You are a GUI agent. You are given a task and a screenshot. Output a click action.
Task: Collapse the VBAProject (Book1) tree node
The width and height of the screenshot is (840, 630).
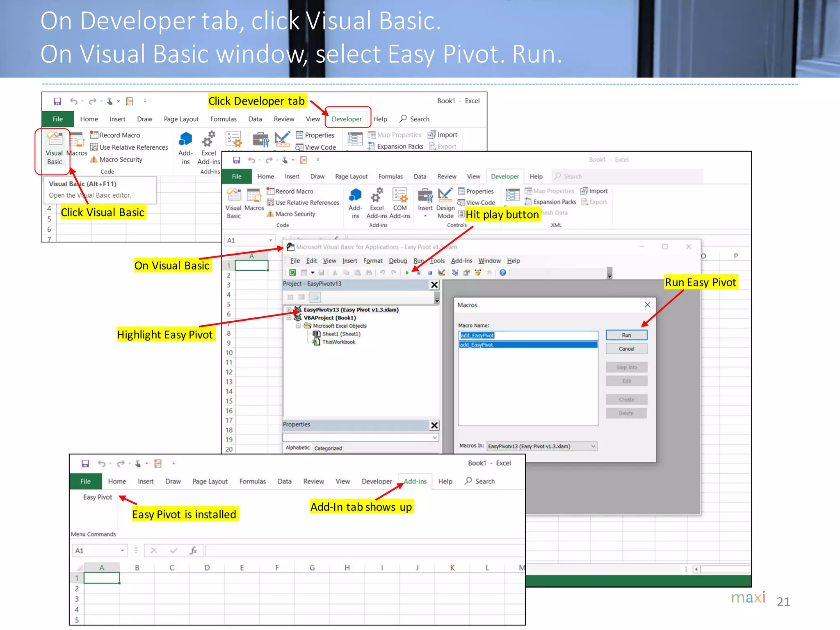[289, 318]
